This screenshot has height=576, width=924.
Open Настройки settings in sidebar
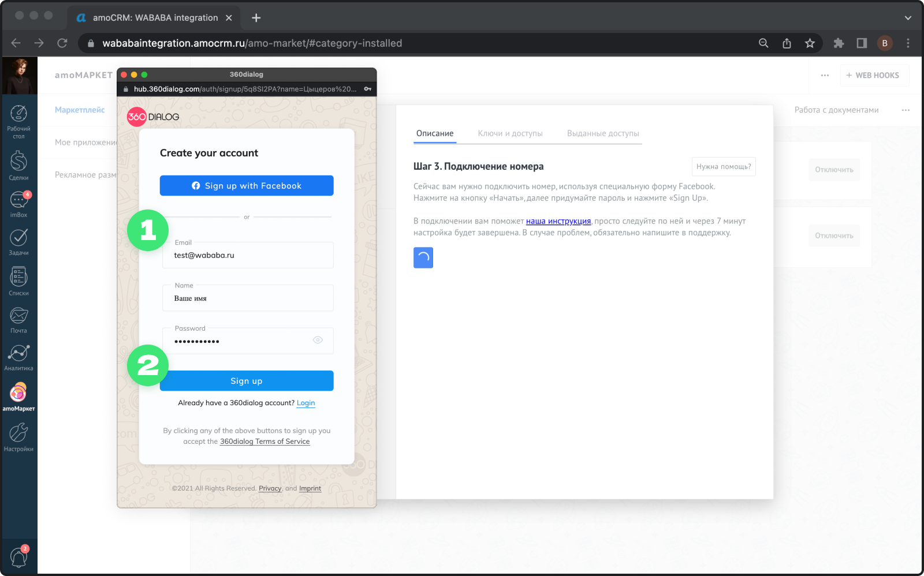pyautogui.click(x=18, y=437)
